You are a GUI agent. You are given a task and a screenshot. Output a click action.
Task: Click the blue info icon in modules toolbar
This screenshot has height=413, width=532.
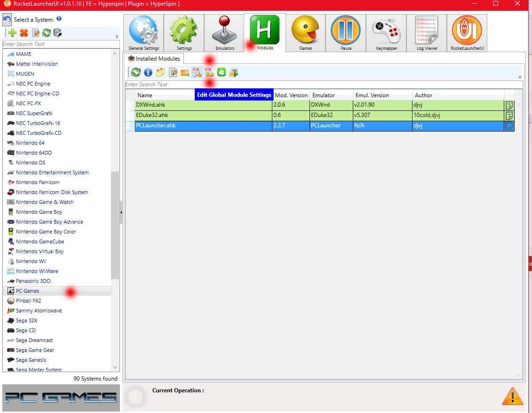(x=148, y=72)
